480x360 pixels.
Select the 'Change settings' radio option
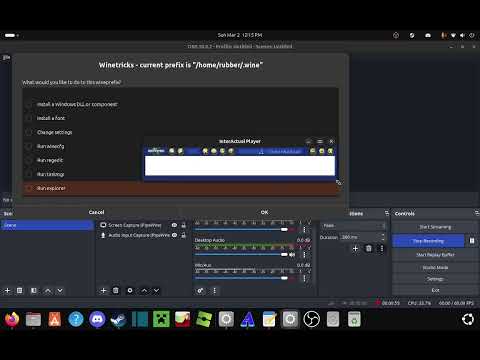coord(29,132)
